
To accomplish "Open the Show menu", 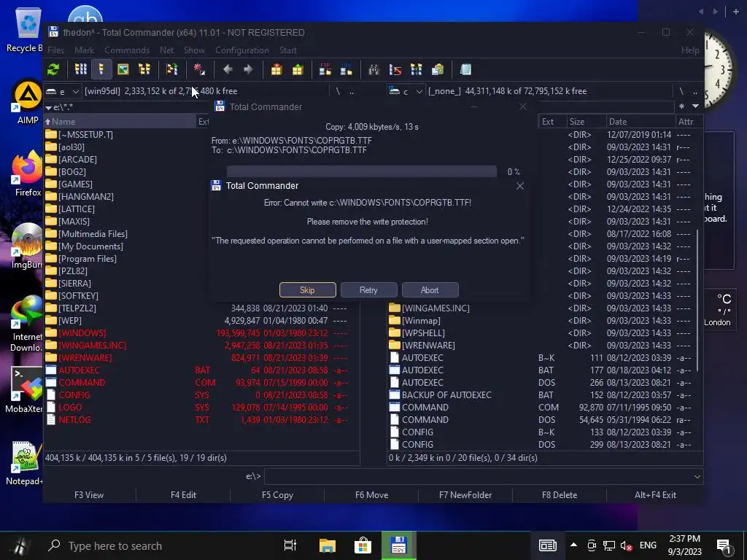I will pos(194,50).
